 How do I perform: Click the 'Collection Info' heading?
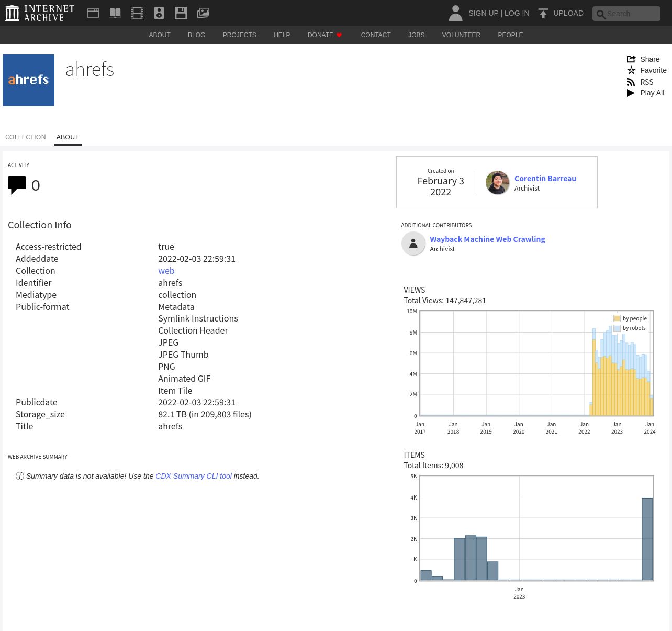point(40,225)
